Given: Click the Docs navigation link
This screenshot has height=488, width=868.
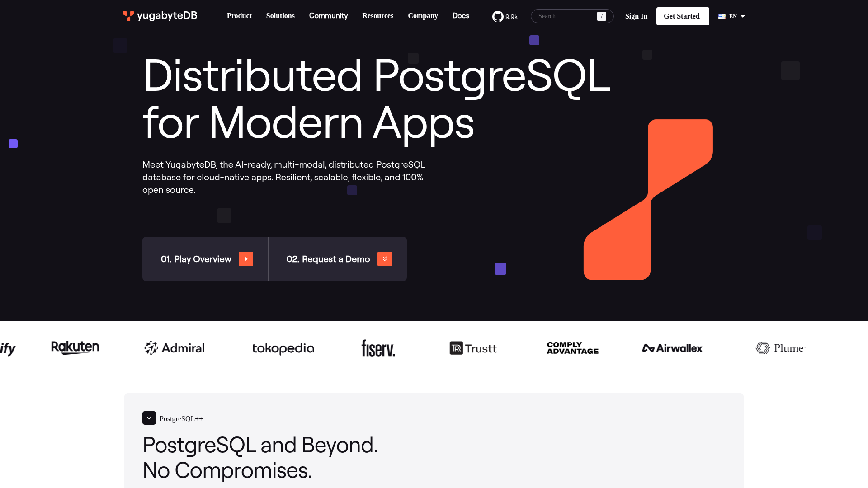Looking at the screenshot, I should coord(461,16).
